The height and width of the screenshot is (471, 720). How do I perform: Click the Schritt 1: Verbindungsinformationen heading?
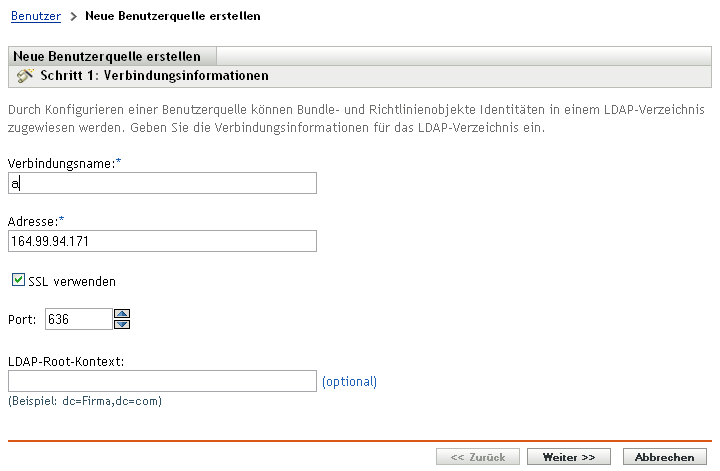154,75
